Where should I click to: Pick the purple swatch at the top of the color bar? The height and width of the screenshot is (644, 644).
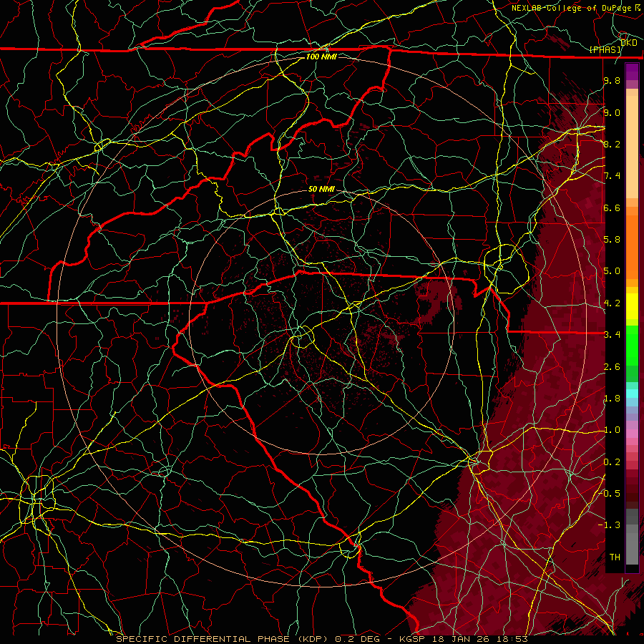click(632, 72)
